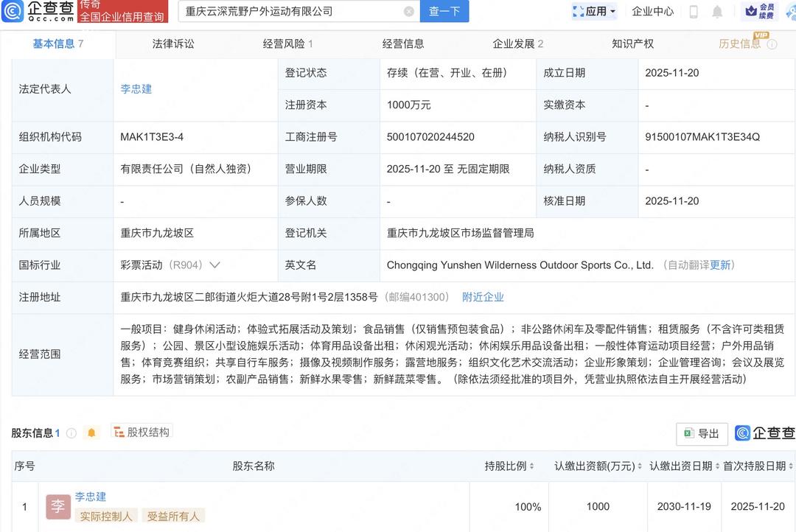Click the company name search input field

click(291, 12)
